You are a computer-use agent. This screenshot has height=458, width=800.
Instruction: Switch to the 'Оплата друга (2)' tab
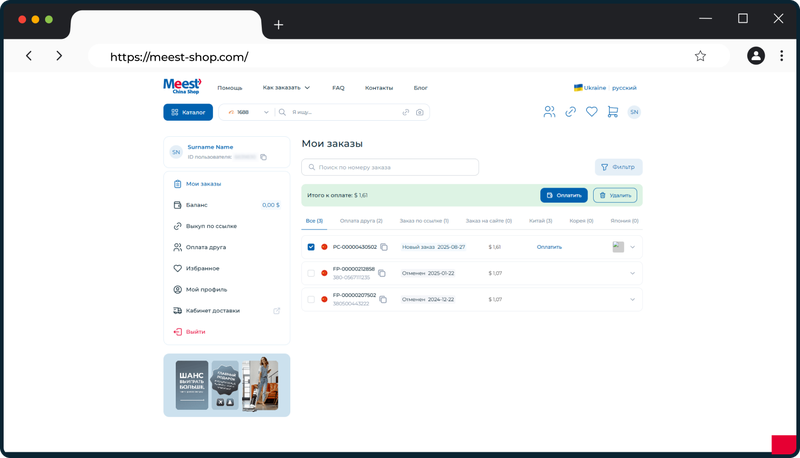361,220
